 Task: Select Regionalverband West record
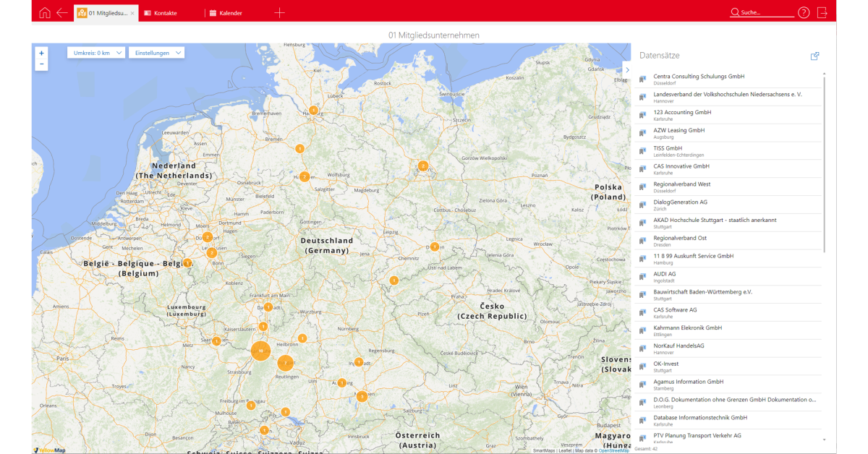[x=728, y=187]
